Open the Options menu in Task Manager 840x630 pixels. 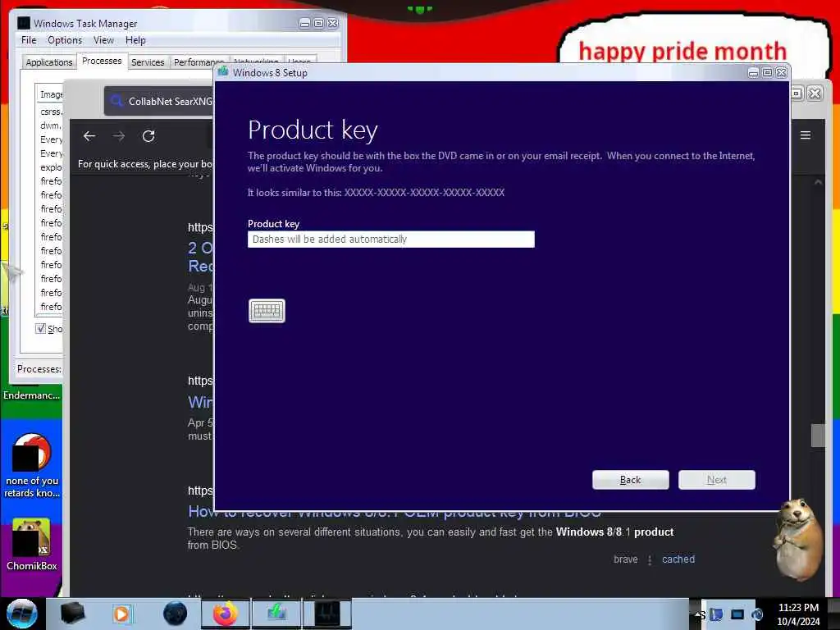point(65,40)
